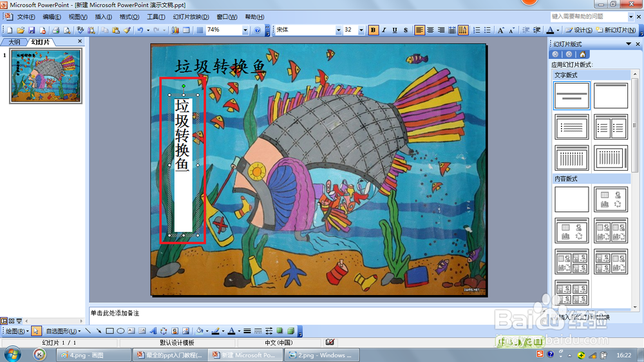
Task: Toggle underline formatting
Action: (x=395, y=30)
